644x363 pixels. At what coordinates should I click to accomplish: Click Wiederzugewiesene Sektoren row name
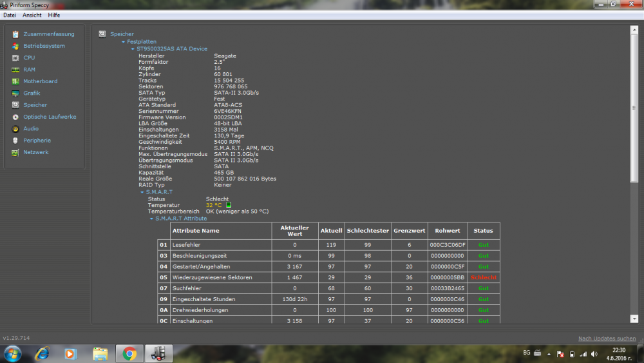(213, 277)
